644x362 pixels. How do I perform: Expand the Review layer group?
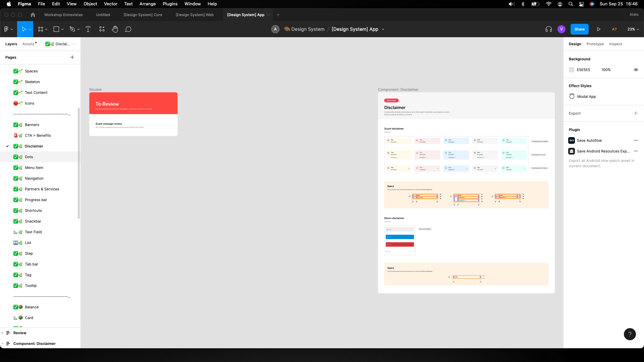[x=3, y=333]
